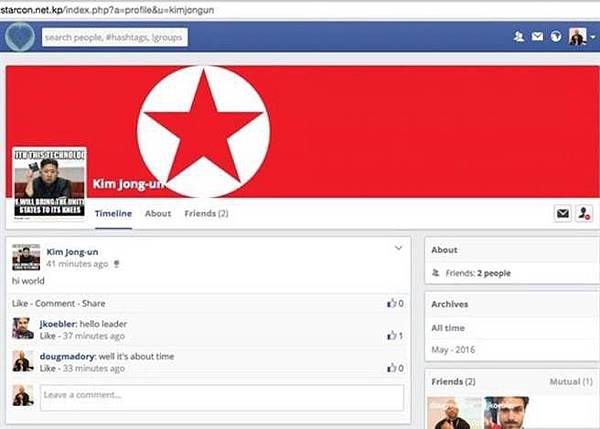The width and height of the screenshot is (600, 429).
Task: Open messages envelope icon in top bar
Action: tap(537, 36)
